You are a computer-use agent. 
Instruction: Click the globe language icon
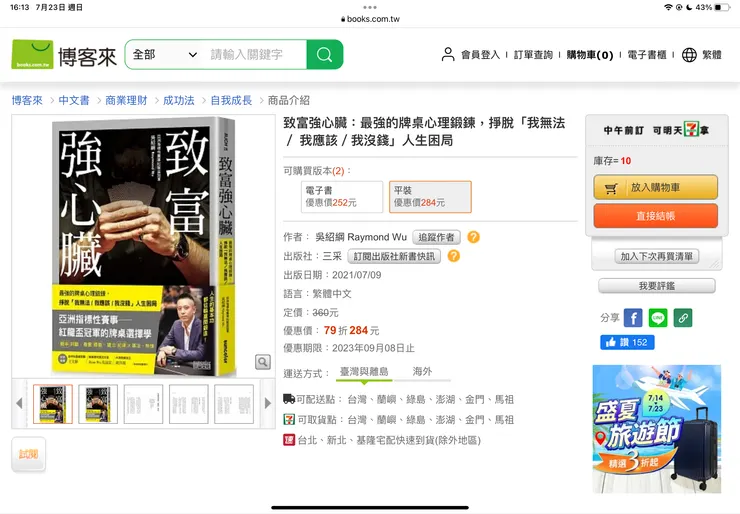click(x=689, y=55)
